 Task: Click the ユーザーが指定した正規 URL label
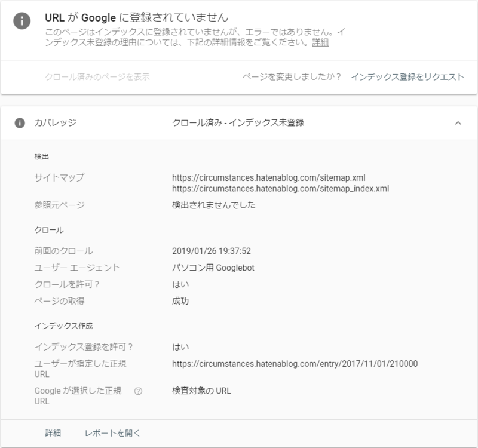(80, 369)
